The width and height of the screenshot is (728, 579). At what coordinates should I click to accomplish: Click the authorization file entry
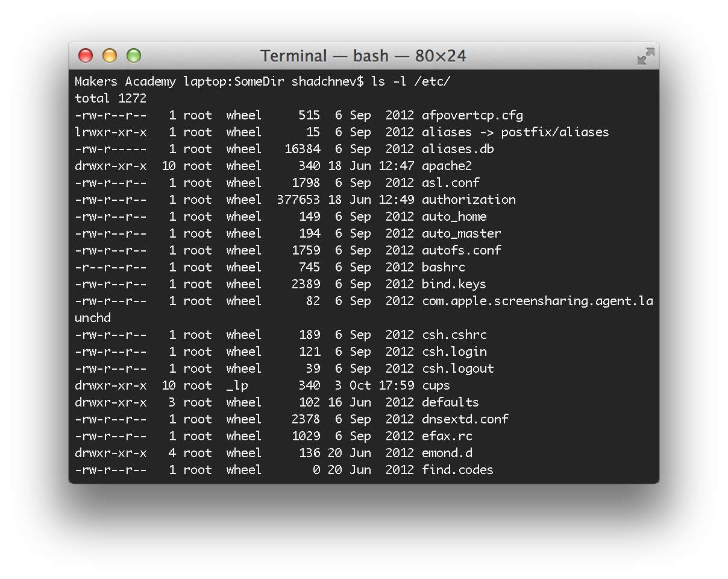[x=468, y=200]
